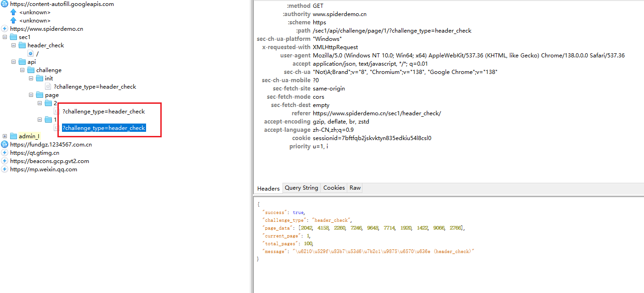Click the first upload arrow icon for <unknown>
Viewport: 644px width, 293px height.
[13, 12]
